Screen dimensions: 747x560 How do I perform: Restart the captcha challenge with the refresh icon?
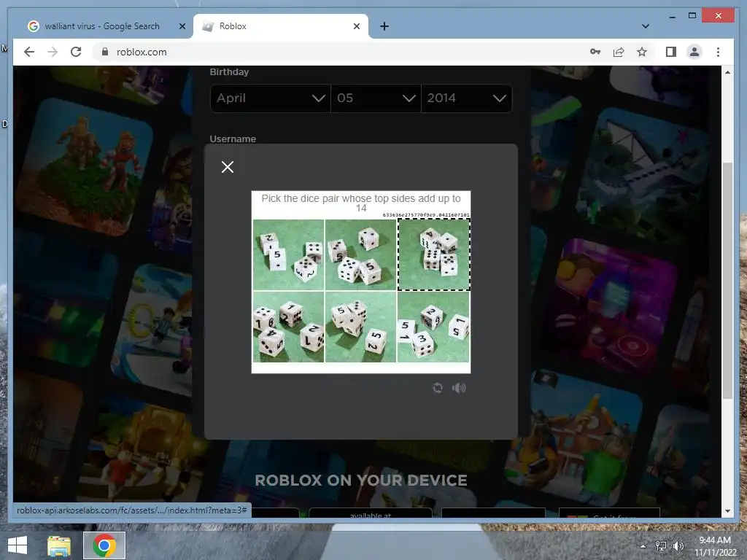438,388
